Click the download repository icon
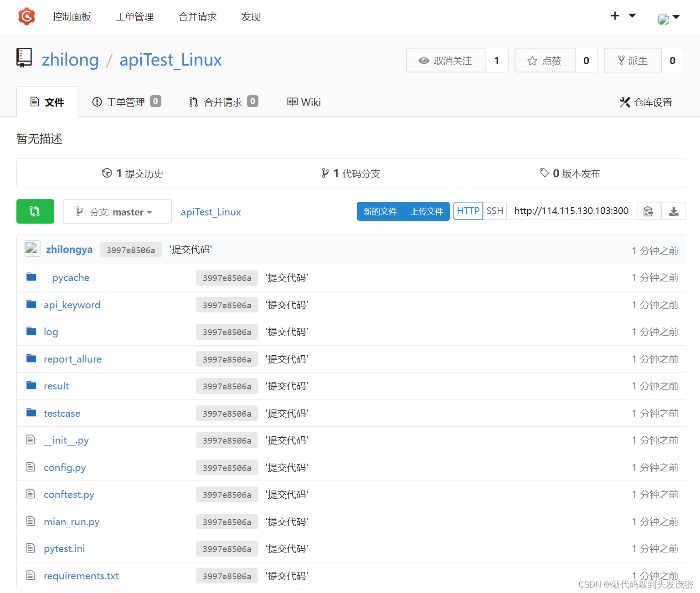Image resolution: width=700 pixels, height=593 pixels. [674, 211]
